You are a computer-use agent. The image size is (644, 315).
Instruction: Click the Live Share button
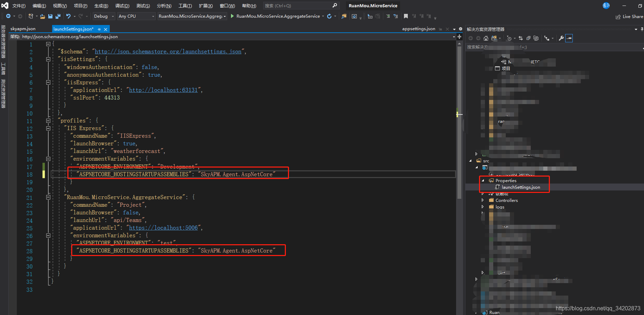click(x=629, y=16)
